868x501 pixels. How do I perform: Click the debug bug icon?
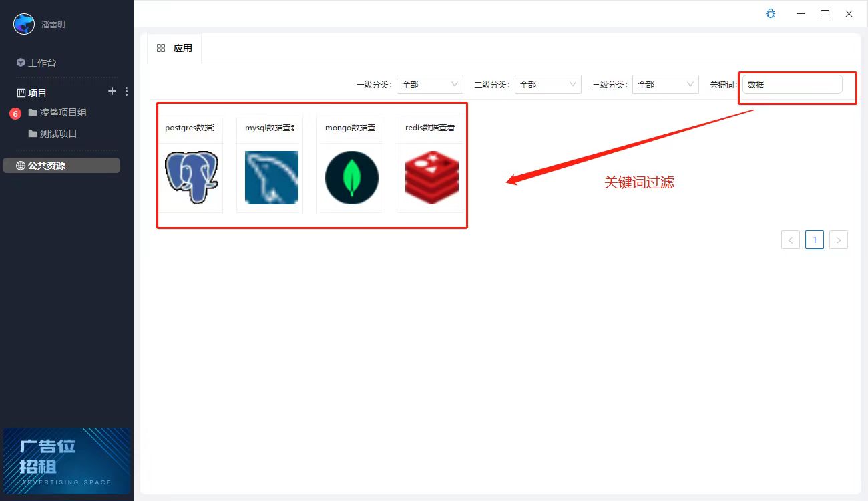coord(771,13)
